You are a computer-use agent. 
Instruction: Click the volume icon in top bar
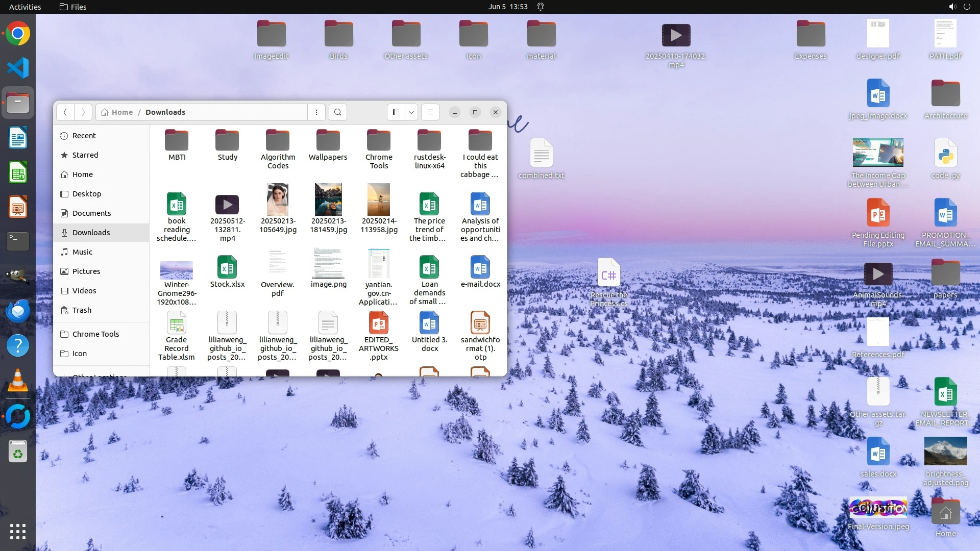[x=952, y=7]
